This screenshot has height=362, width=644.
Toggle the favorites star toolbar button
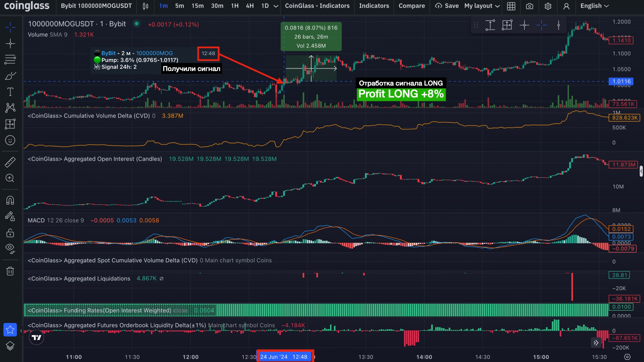[10, 329]
